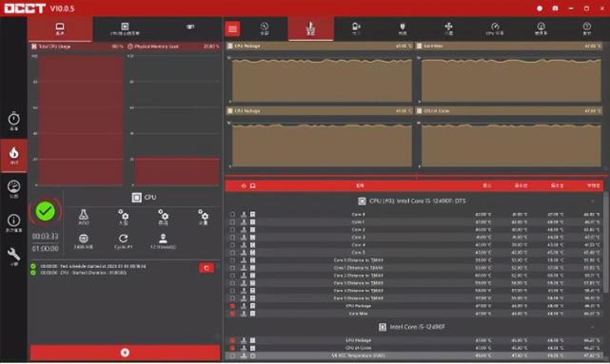Image resolution: width=610 pixels, height=364 pixels.
Task: Click the 12 threads user icon option
Action: (x=163, y=240)
